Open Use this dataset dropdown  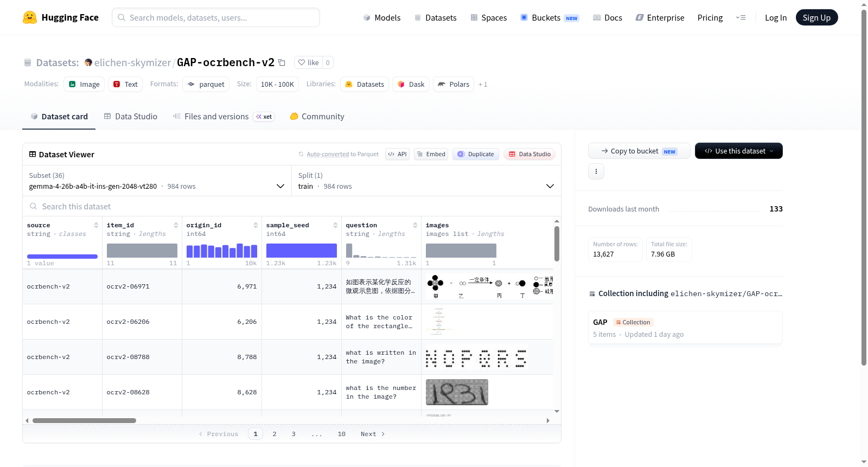(739, 151)
